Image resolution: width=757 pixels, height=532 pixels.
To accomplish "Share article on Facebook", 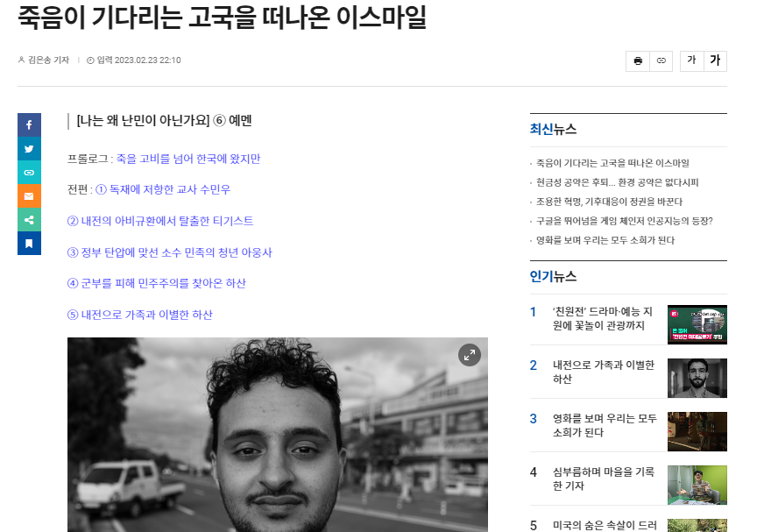I will click(29, 125).
